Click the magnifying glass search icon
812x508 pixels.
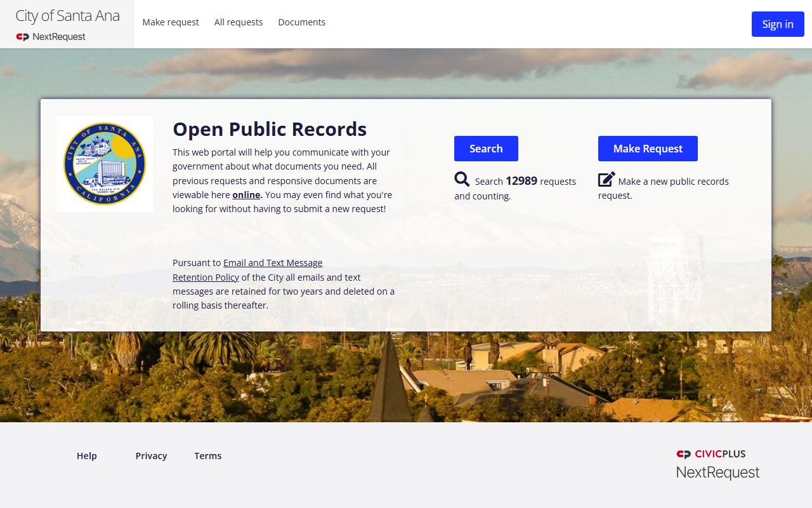pyautogui.click(x=462, y=179)
